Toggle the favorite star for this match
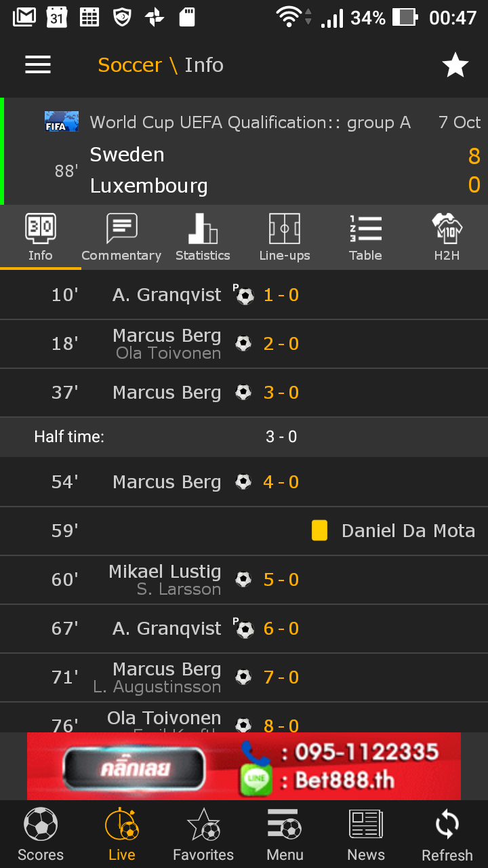 [455, 65]
